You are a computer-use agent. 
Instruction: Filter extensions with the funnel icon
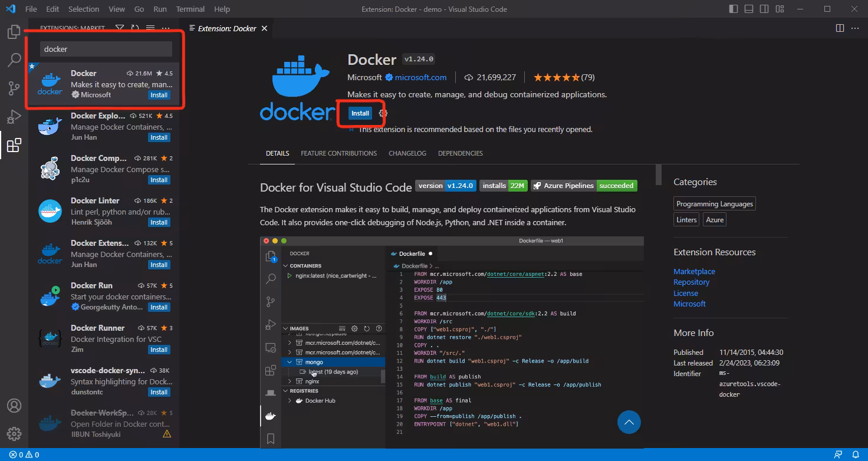(x=120, y=28)
